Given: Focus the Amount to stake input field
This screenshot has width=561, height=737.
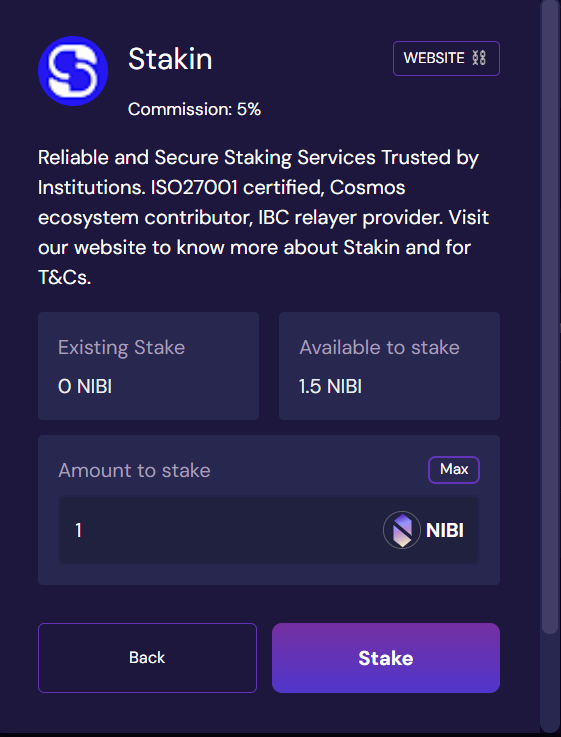Looking at the screenshot, I should 269,530.
